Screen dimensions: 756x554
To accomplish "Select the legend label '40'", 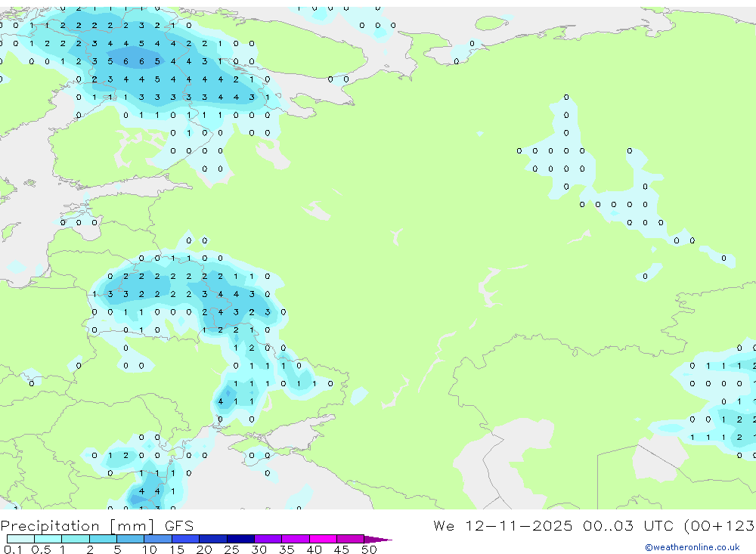I will 314,549.
